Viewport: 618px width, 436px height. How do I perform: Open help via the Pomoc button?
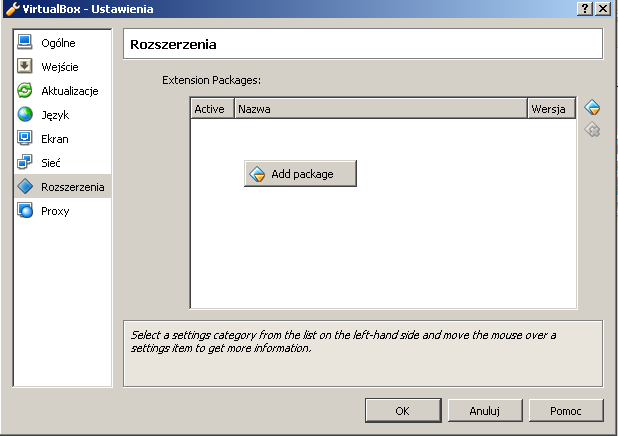[566, 411]
